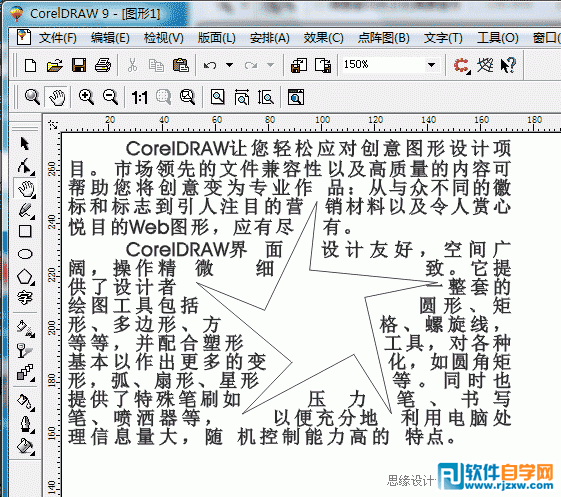Save the document with floppy icon
This screenshot has height=497, width=561.
pyautogui.click(x=79, y=65)
